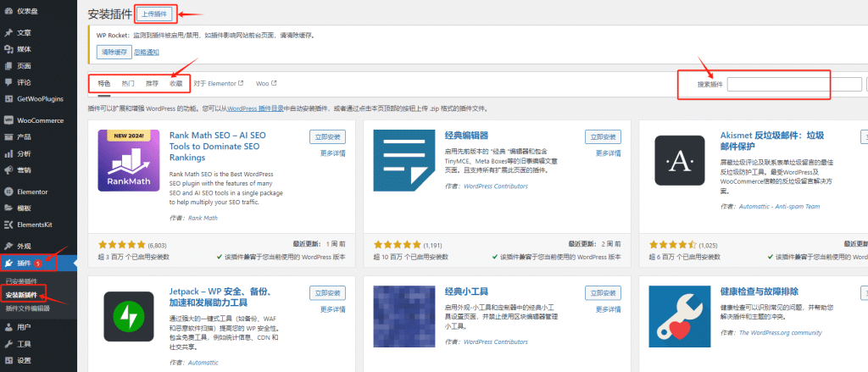Click the 健康检查 wrench-heart plugin icon

tap(679, 317)
